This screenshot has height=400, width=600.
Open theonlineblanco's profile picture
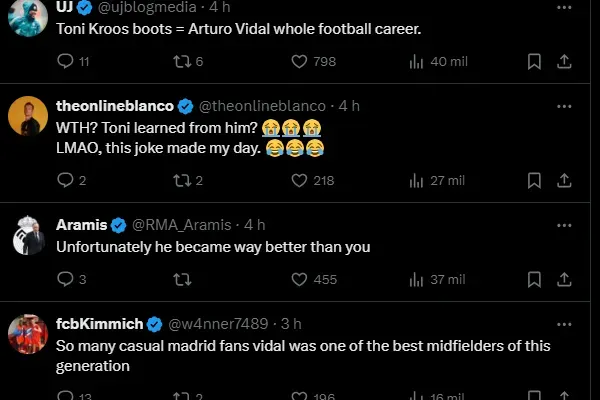tap(28, 117)
